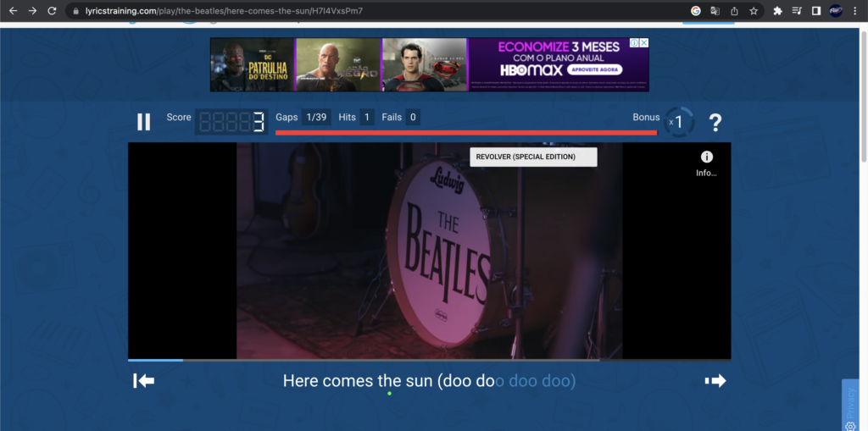Screen dimensions: 868x431
Task: Open the video Info icon
Action: click(x=706, y=157)
